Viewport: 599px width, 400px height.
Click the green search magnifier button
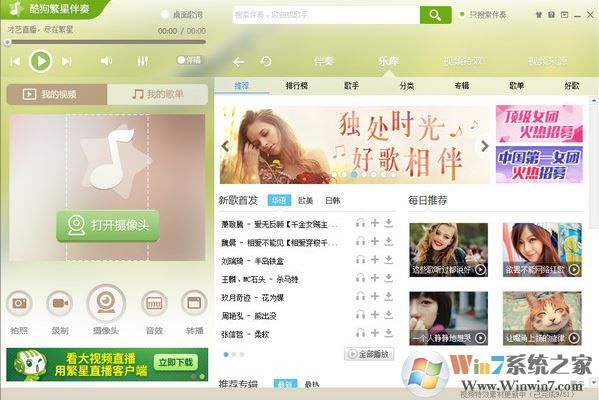coord(435,15)
